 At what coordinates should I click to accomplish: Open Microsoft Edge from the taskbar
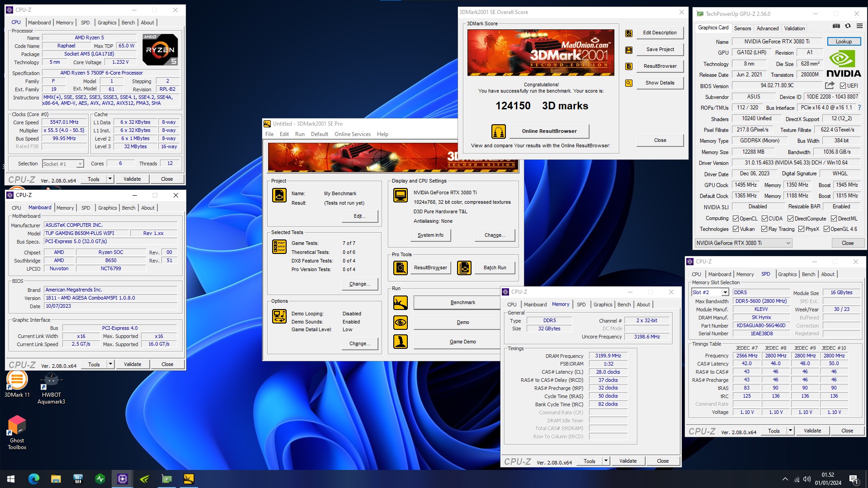34,479
